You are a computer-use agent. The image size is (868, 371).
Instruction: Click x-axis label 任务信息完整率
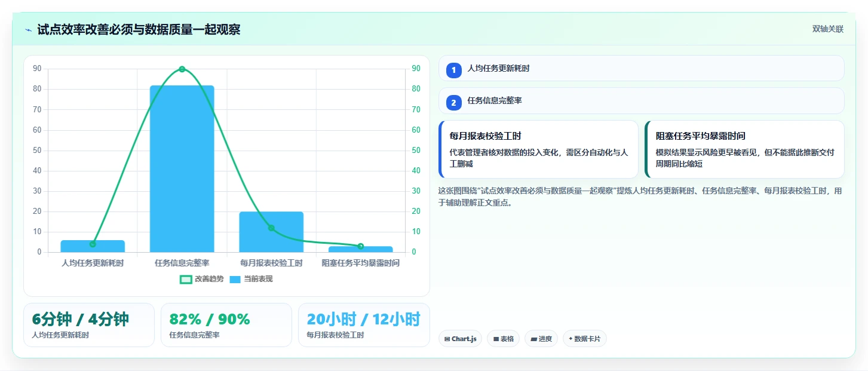[182, 263]
